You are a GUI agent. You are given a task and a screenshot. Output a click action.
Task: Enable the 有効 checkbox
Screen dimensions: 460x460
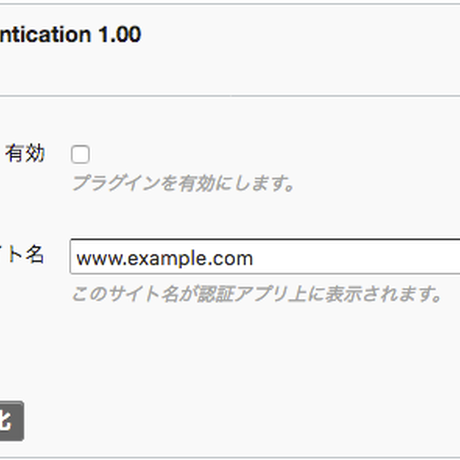click(80, 154)
